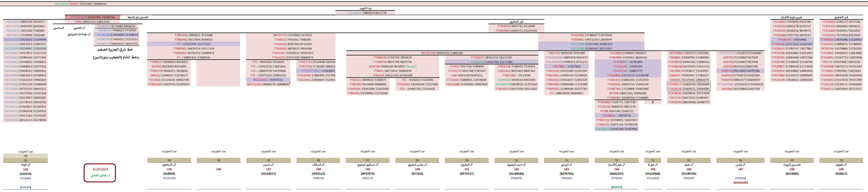
Task: Select the purple-highlighted FGC54258 row
Action: (25, 39)
